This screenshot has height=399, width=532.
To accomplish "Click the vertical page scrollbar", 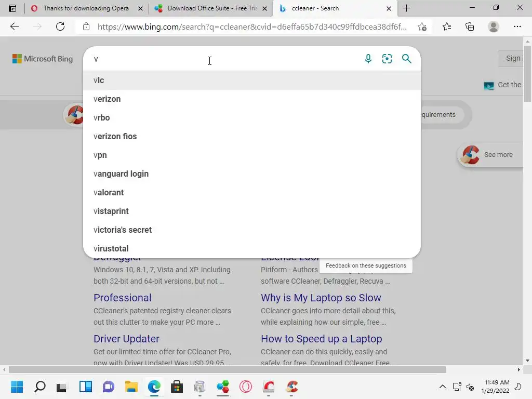I will click(x=527, y=73).
